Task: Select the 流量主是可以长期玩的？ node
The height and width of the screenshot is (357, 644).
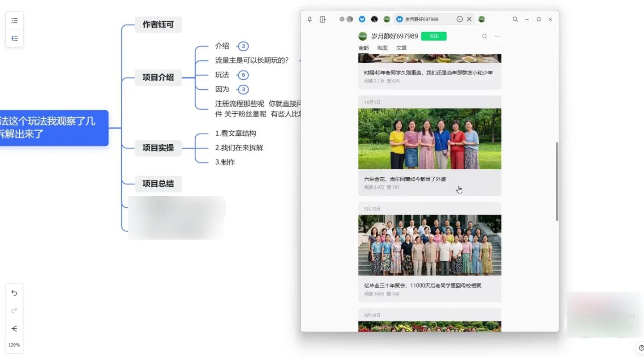Action: (252, 60)
